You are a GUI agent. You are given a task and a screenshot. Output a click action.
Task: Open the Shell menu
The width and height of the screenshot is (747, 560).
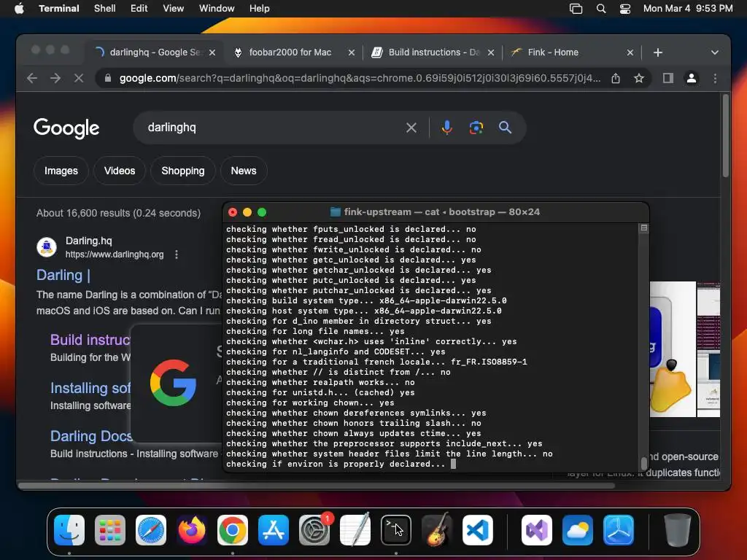[x=105, y=9]
